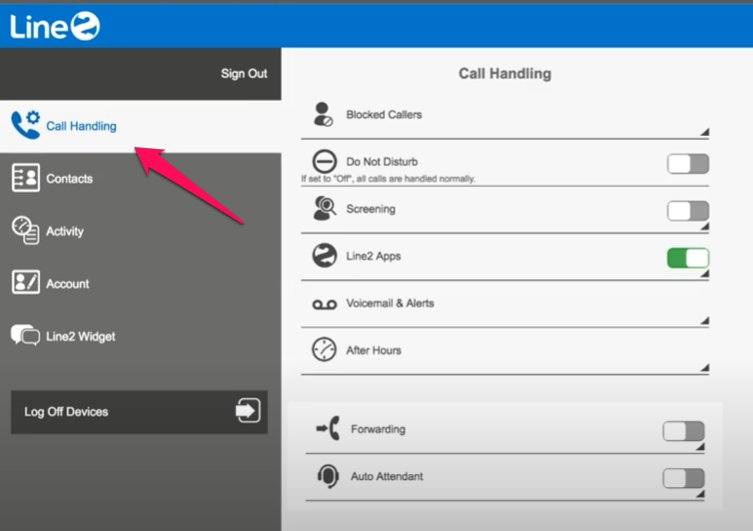Screen dimensions: 753x531
Task: Click the Line2 Apps globe icon
Action: tap(325, 255)
